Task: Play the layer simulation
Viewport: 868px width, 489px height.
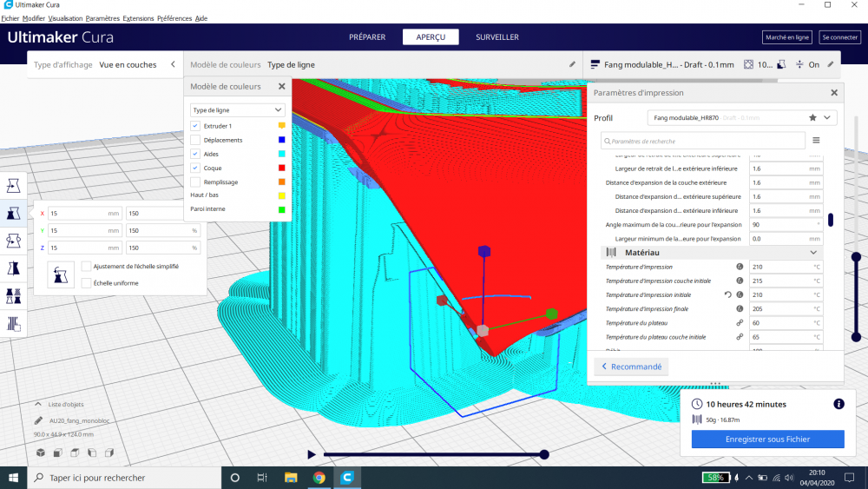Action: (311, 454)
